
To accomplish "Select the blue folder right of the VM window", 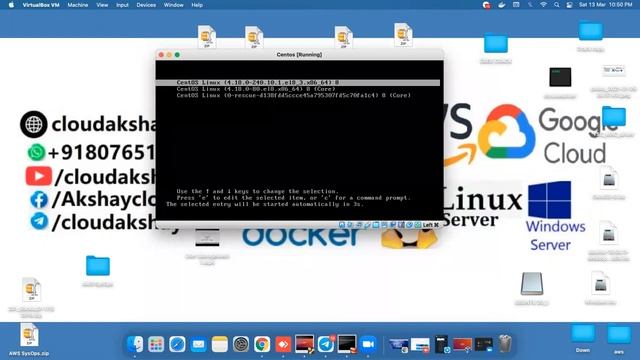I will (496, 43).
